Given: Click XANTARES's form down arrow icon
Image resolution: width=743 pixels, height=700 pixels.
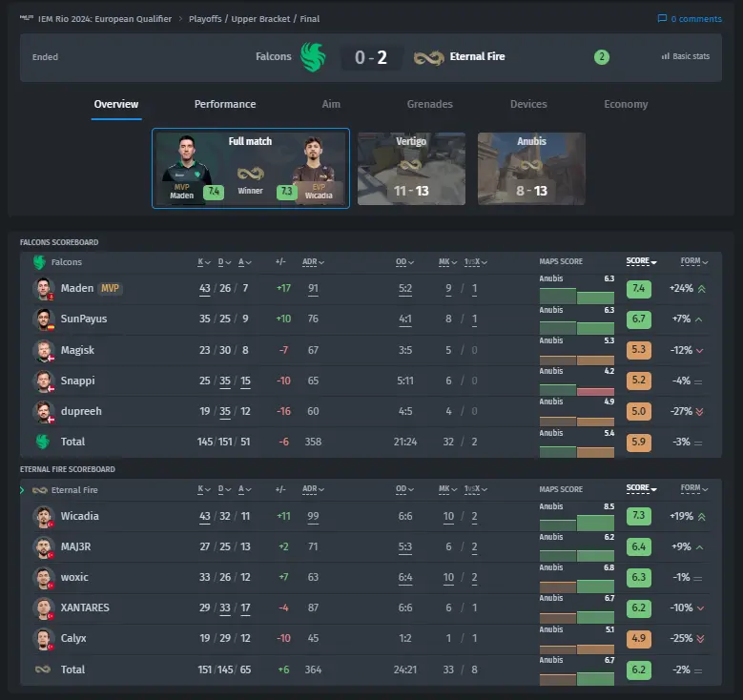Looking at the screenshot, I should 700,608.
